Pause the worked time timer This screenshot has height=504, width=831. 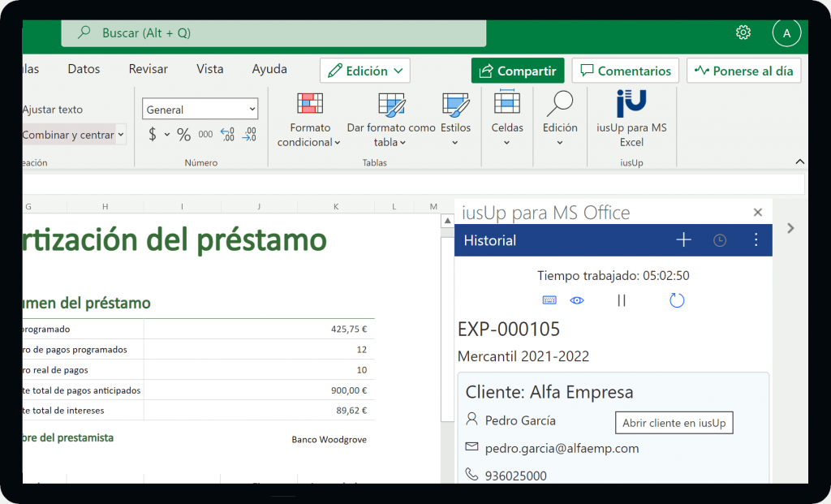coord(622,300)
